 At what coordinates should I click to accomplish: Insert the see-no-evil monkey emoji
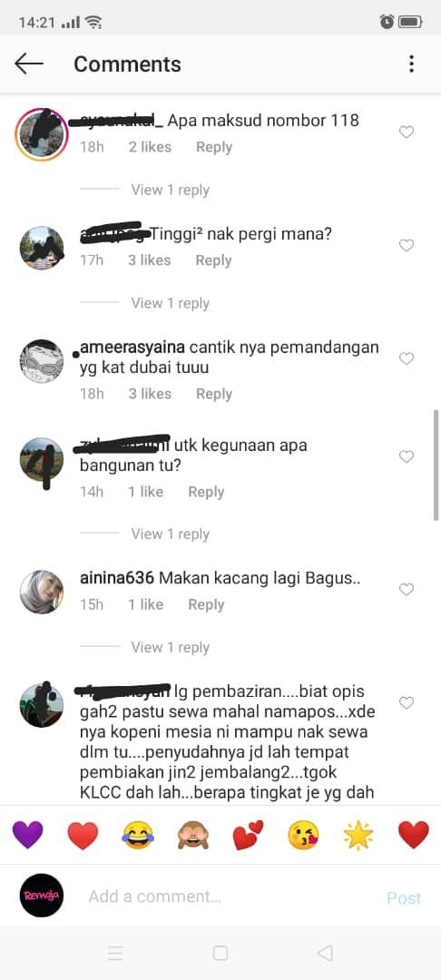click(x=193, y=835)
